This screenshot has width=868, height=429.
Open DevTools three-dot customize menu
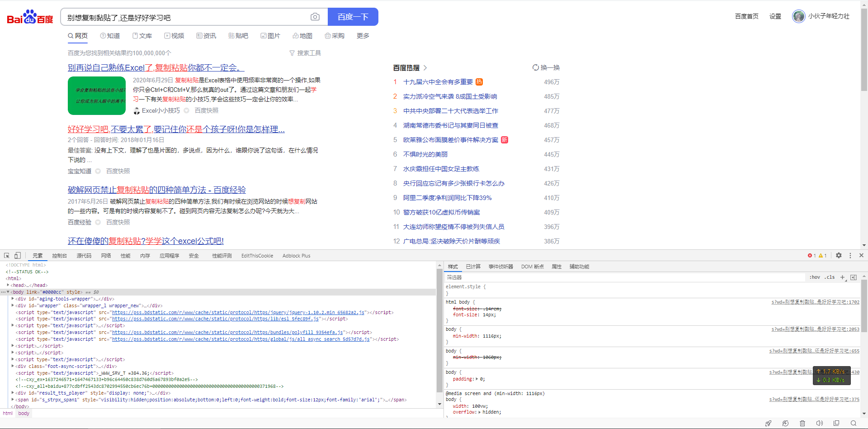850,255
